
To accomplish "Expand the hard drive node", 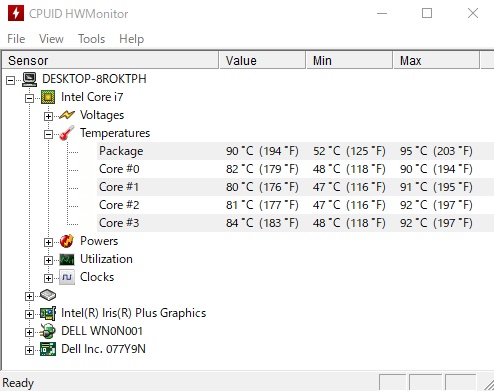I will [30, 296].
